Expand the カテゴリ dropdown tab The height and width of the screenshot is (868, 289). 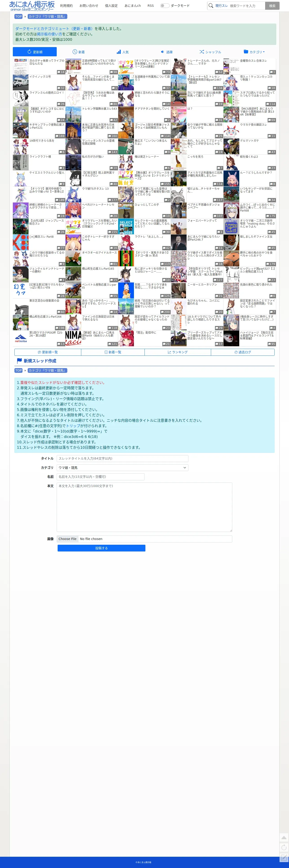click(254, 52)
